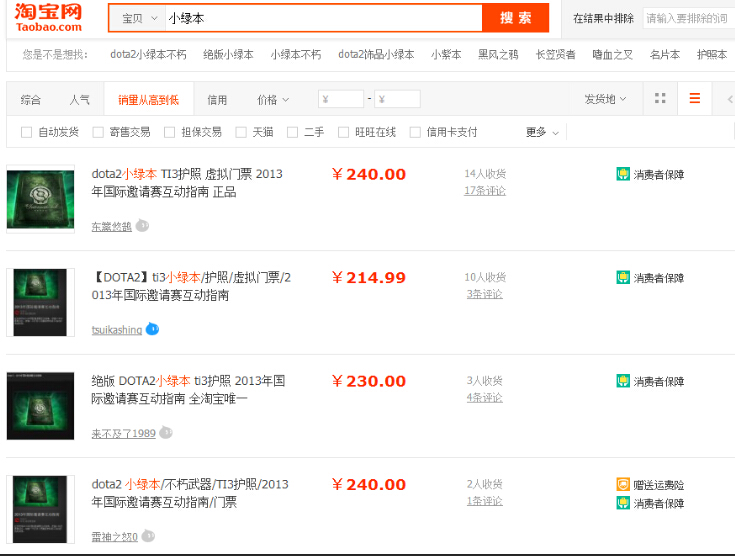Open thumbnail of ¥214.99 item
The width and height of the screenshot is (735, 556).
tap(40, 302)
